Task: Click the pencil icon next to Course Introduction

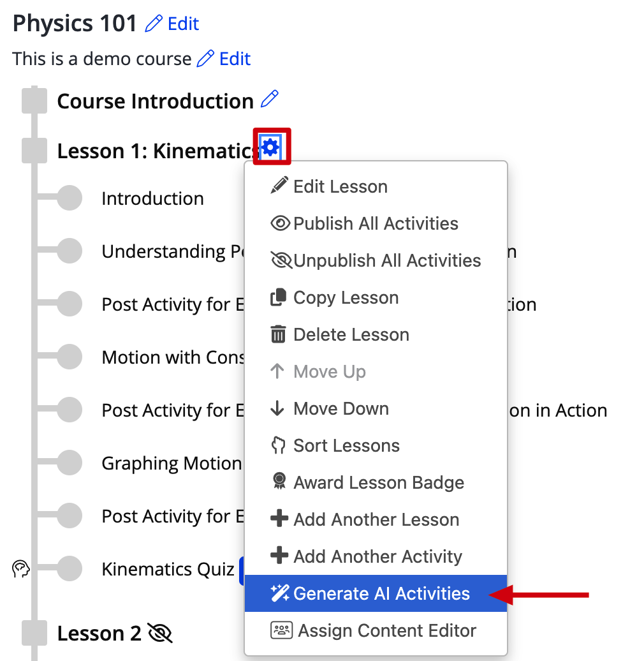Action: pos(270,99)
